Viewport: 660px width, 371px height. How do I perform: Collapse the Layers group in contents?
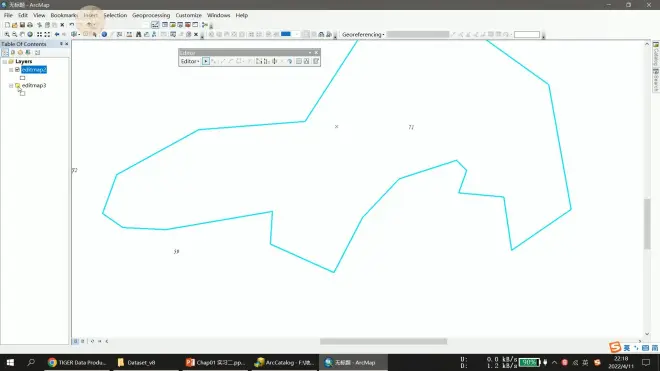[x=5, y=61]
